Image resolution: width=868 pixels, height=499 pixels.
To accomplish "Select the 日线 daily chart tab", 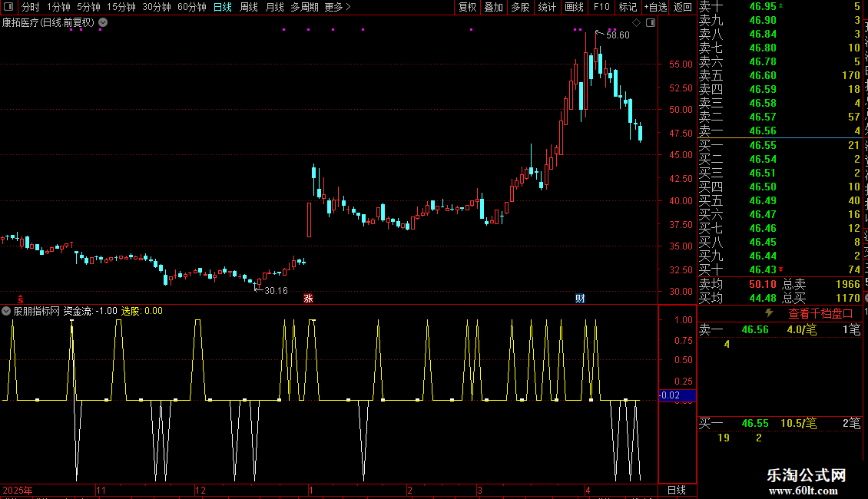I will point(223,7).
